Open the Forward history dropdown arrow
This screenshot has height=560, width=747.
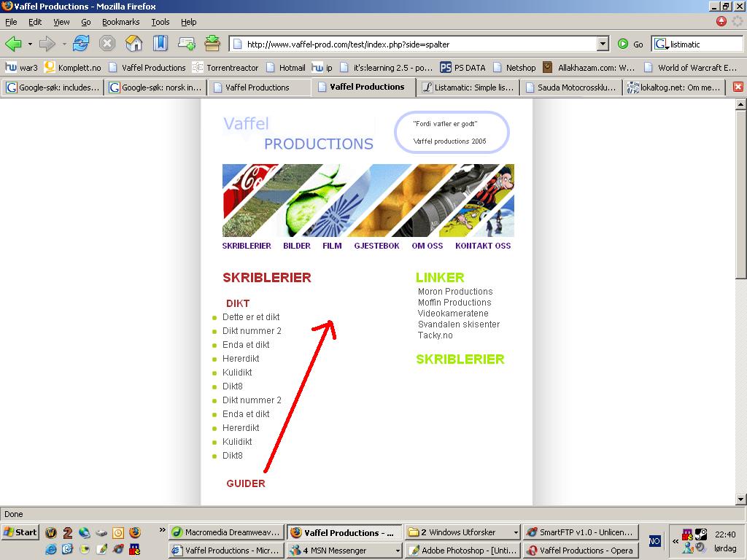click(x=64, y=44)
